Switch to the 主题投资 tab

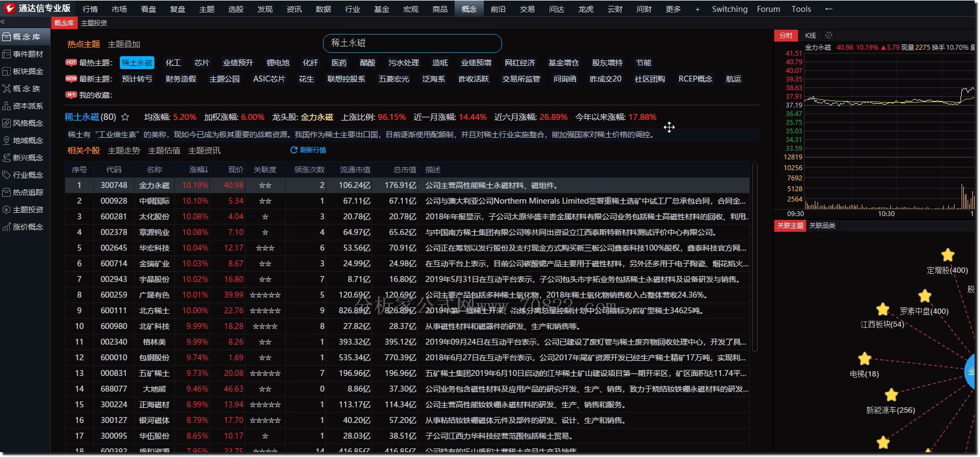[x=94, y=23]
